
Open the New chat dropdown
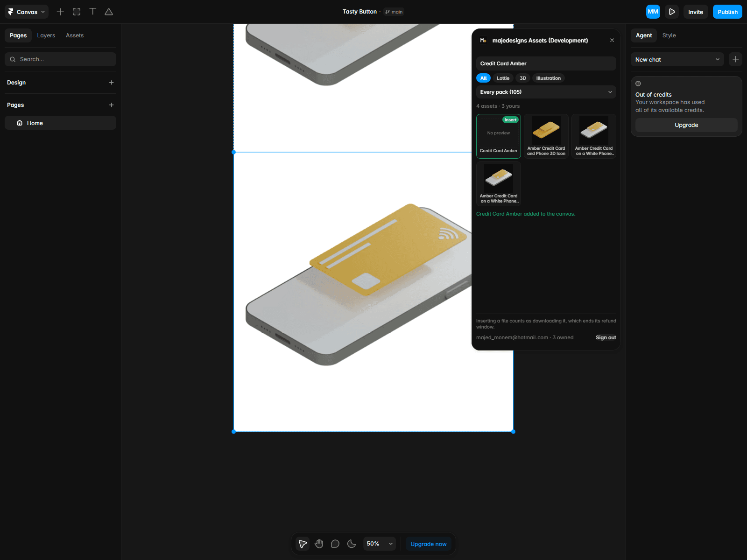pos(677,59)
